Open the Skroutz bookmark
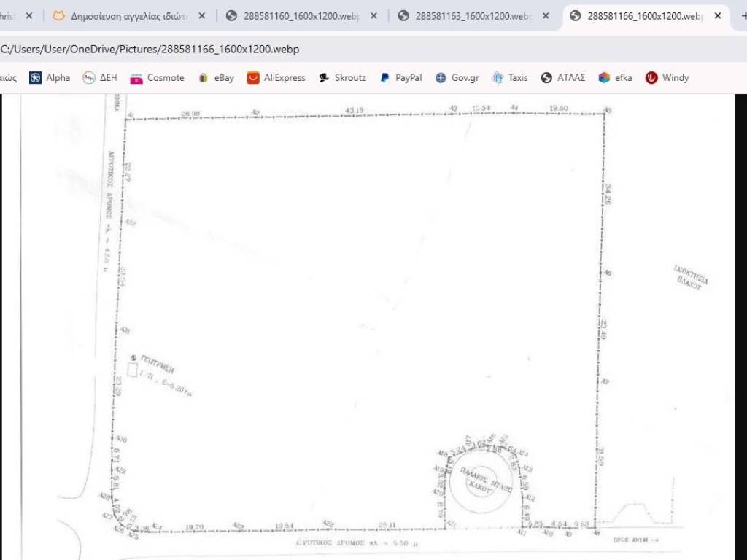Screen dimensions: 747x560 click(x=342, y=78)
